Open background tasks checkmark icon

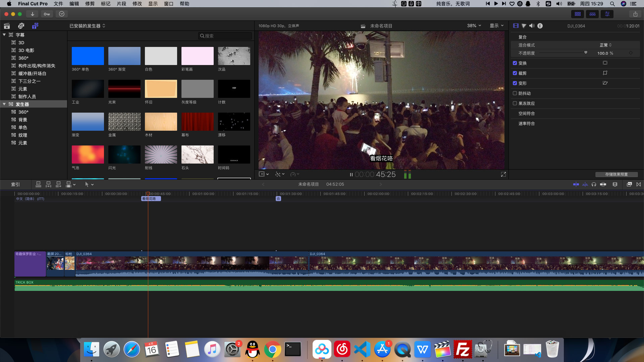point(62,14)
